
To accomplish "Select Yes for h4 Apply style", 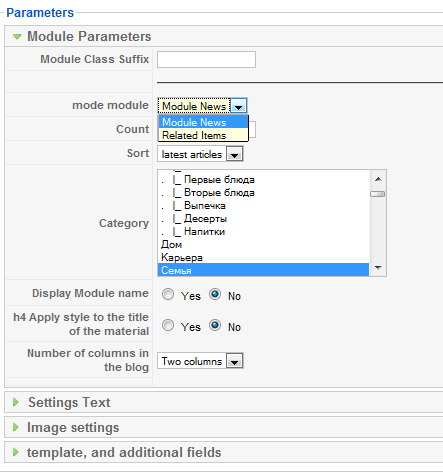I will pyautogui.click(x=168, y=325).
